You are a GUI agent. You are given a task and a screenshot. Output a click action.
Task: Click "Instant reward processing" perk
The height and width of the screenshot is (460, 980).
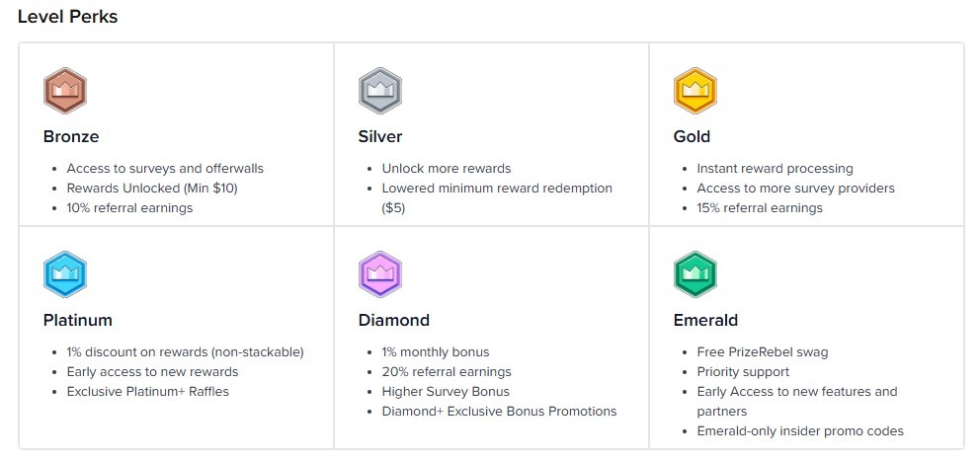(775, 169)
